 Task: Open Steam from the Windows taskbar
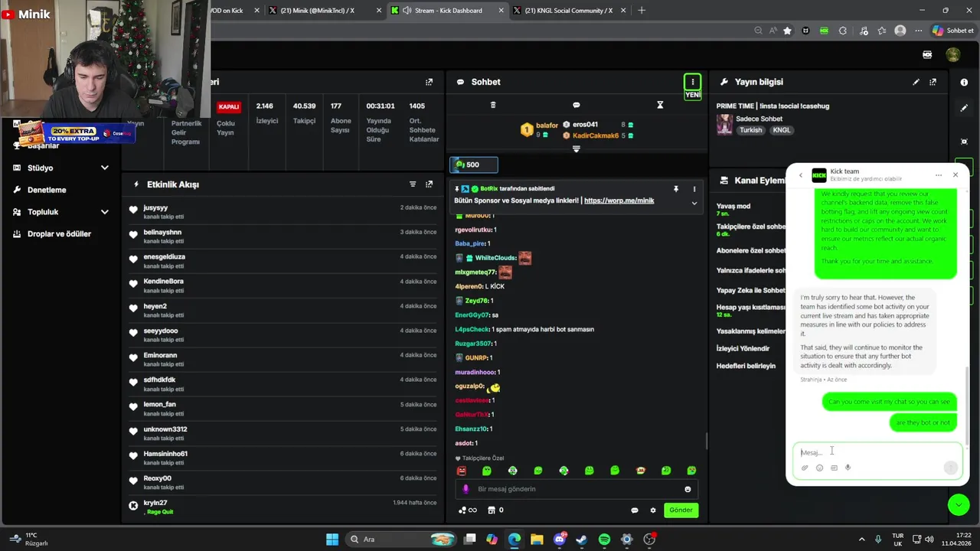[582, 540]
